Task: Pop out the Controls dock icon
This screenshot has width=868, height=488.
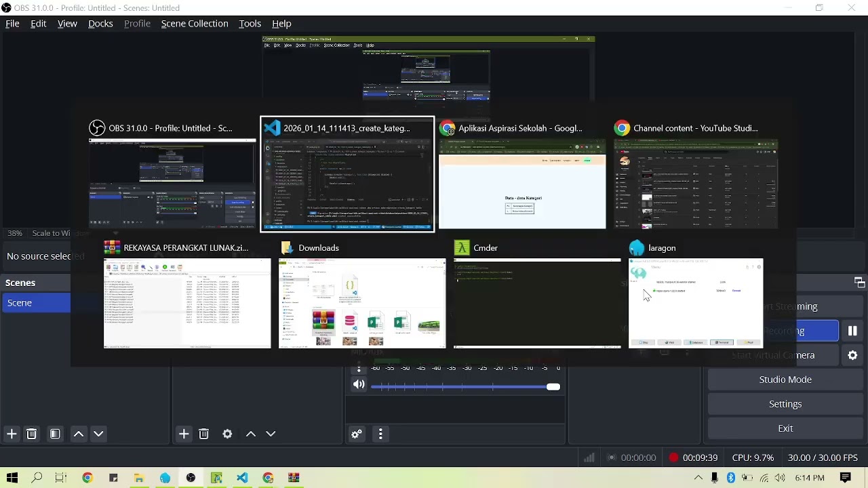Action: coord(859,283)
